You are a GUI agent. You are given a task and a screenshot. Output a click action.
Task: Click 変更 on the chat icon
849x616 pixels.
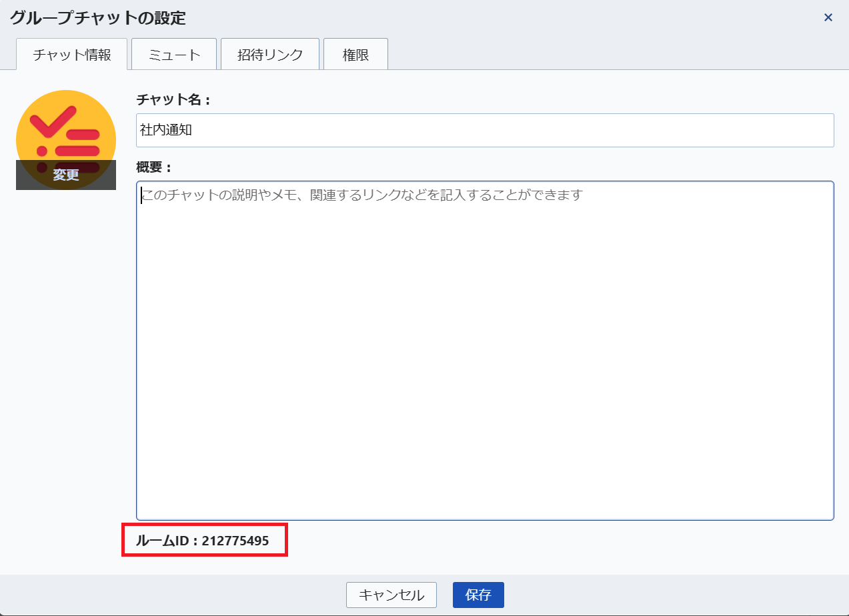pos(66,175)
